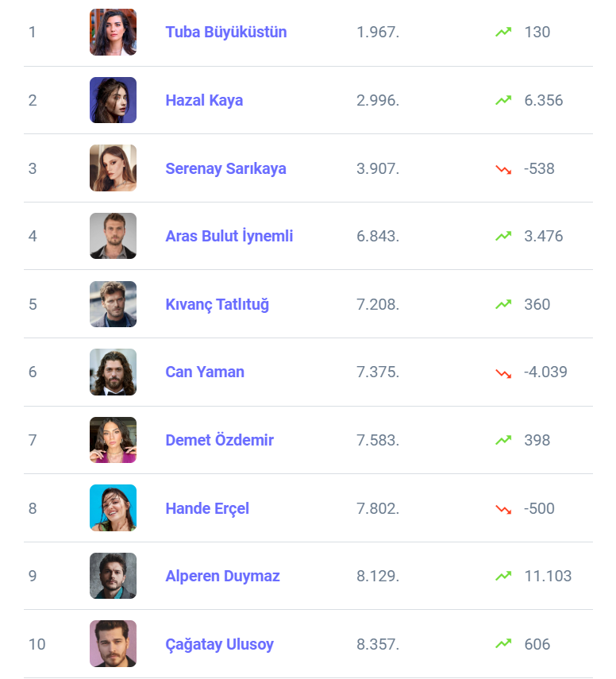Select Hande Erçel's photo with blue background
Image resolution: width=616 pixels, height=679 pixels.
tap(113, 508)
